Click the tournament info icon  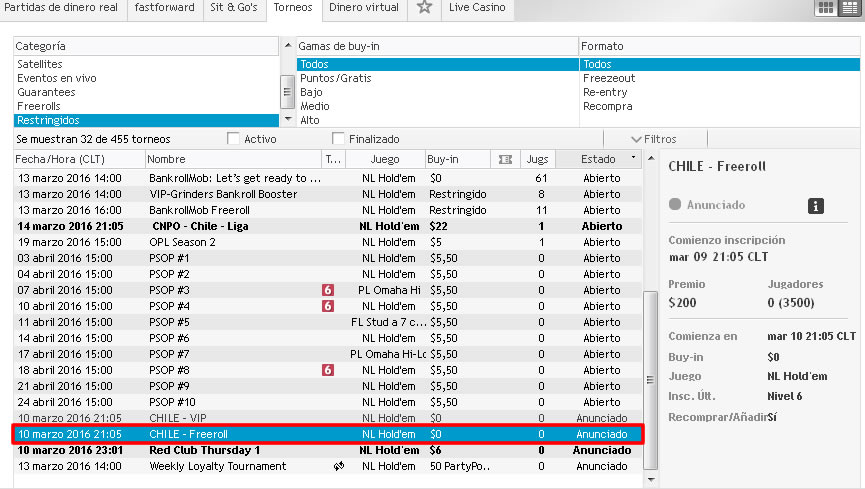coord(816,205)
